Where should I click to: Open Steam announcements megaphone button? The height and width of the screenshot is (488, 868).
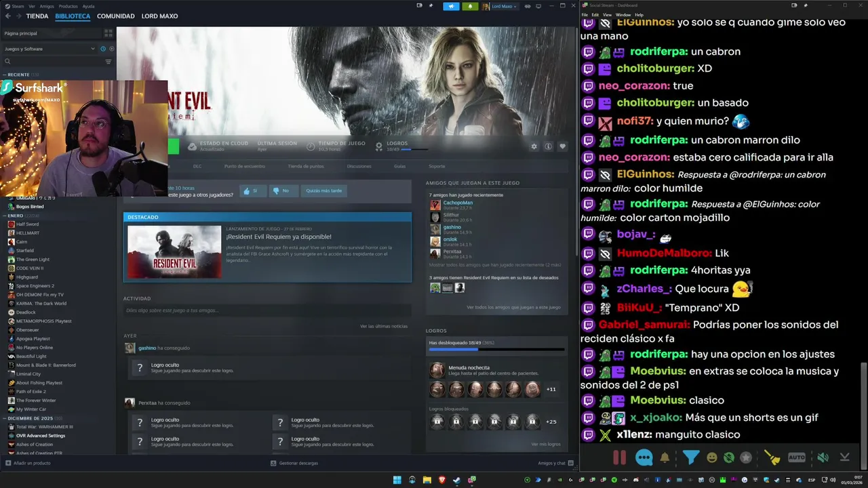point(451,6)
